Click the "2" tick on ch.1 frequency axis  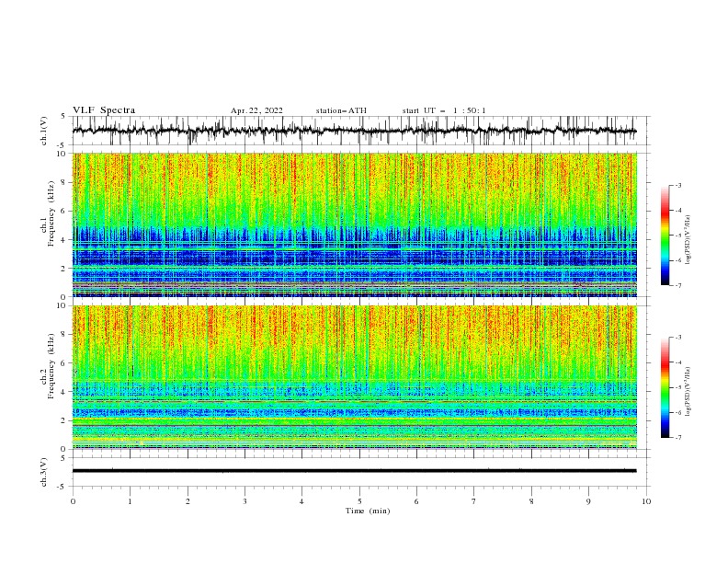coord(63,268)
